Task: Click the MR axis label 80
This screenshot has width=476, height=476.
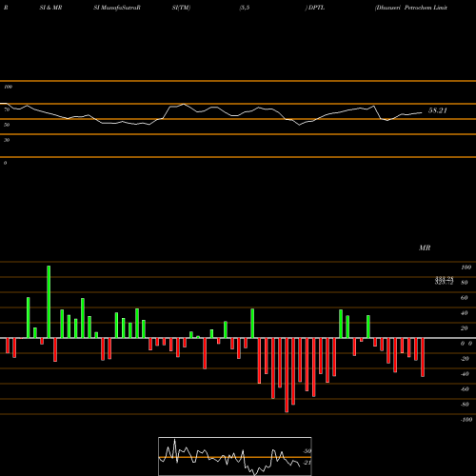Action: [x=465, y=283]
